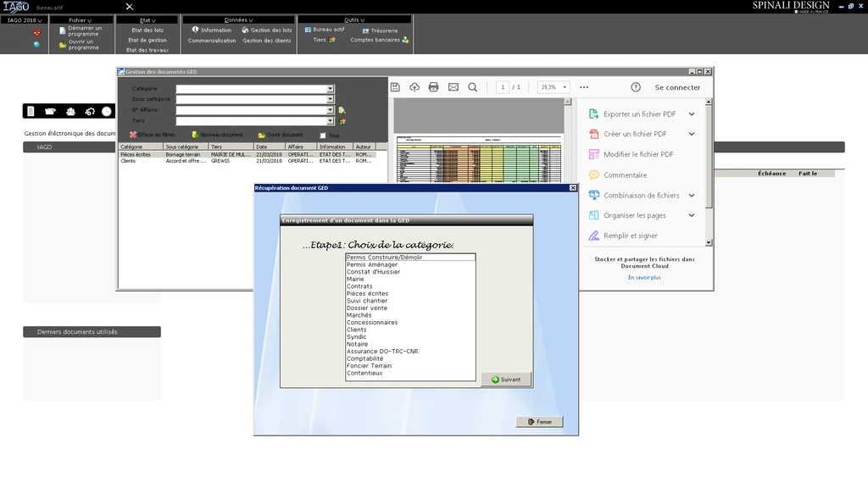This screenshot has height=488, width=868.
Task: Click the clock icon in the black toolbar
Action: point(107,112)
